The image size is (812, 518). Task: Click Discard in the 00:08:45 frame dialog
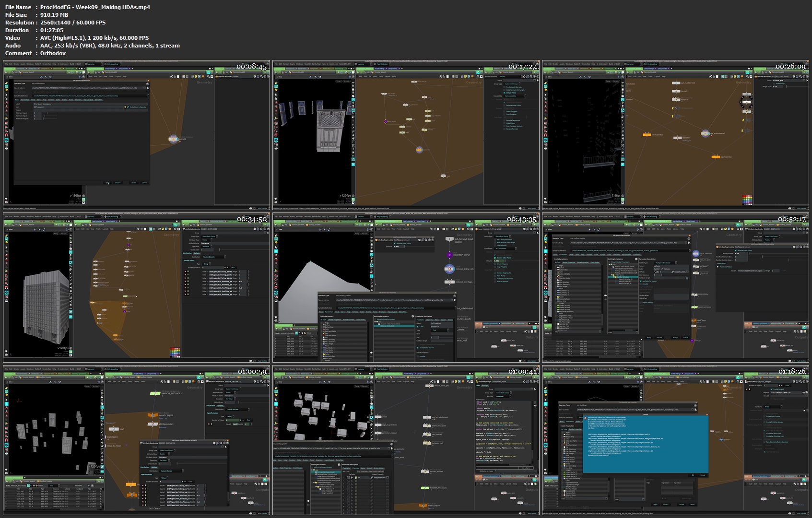(x=118, y=183)
